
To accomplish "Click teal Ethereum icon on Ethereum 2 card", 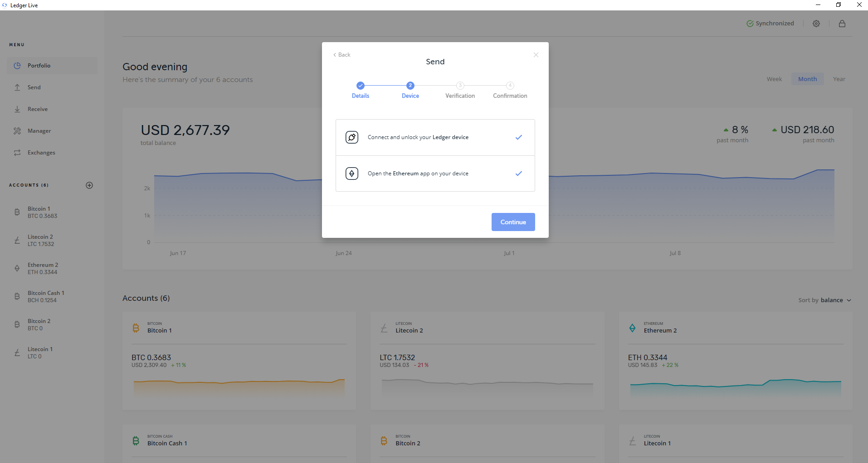I will tap(633, 328).
